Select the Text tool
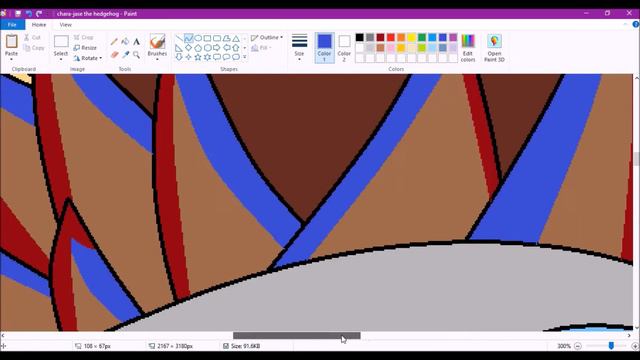The height and width of the screenshot is (360, 640). (136, 41)
